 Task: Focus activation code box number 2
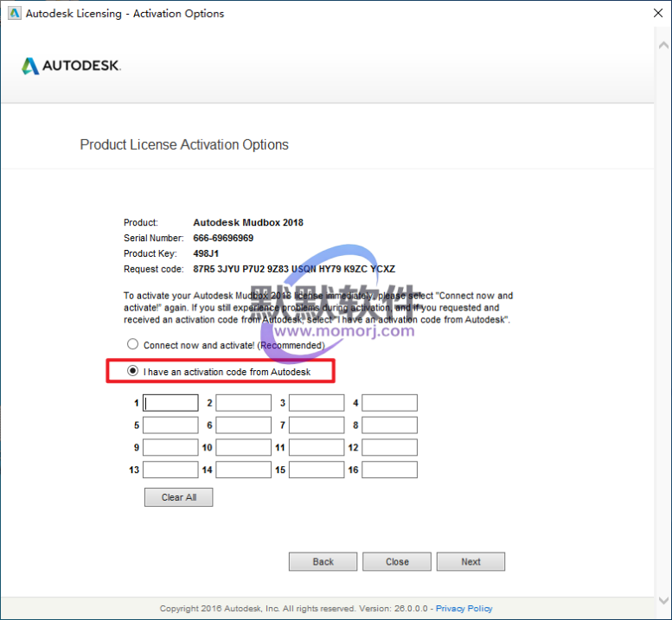point(243,403)
